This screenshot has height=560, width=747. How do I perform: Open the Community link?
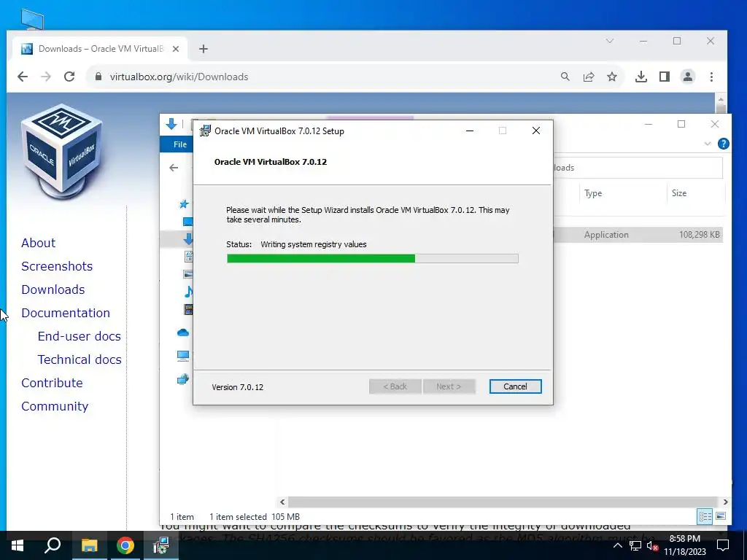tap(55, 406)
